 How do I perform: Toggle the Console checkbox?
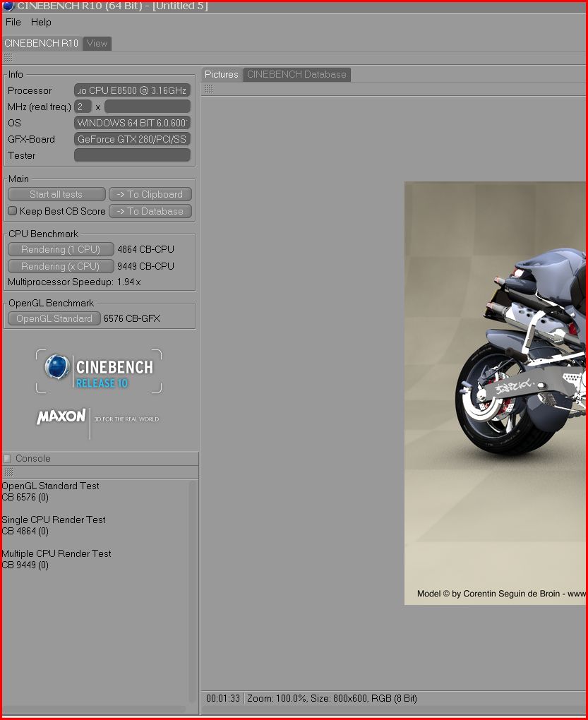(7, 458)
